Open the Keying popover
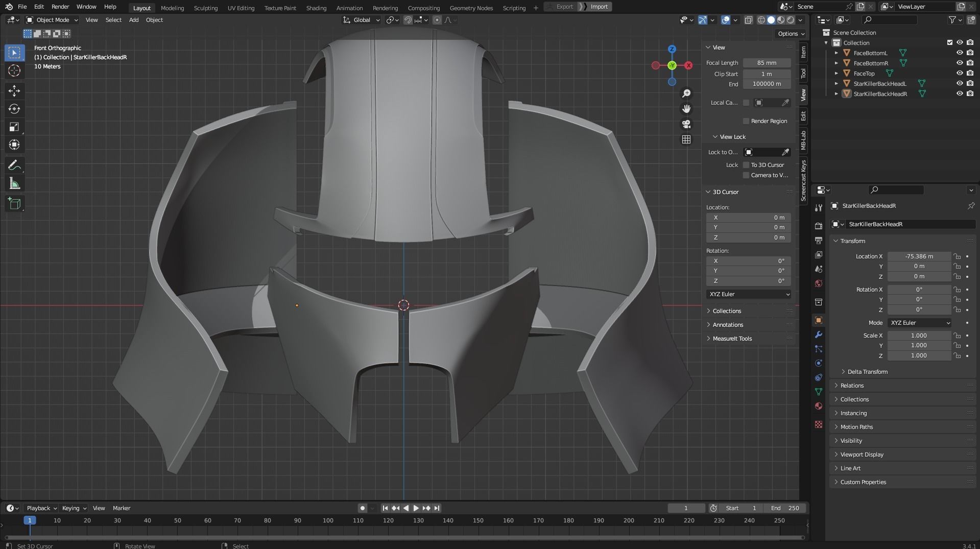 pyautogui.click(x=74, y=508)
